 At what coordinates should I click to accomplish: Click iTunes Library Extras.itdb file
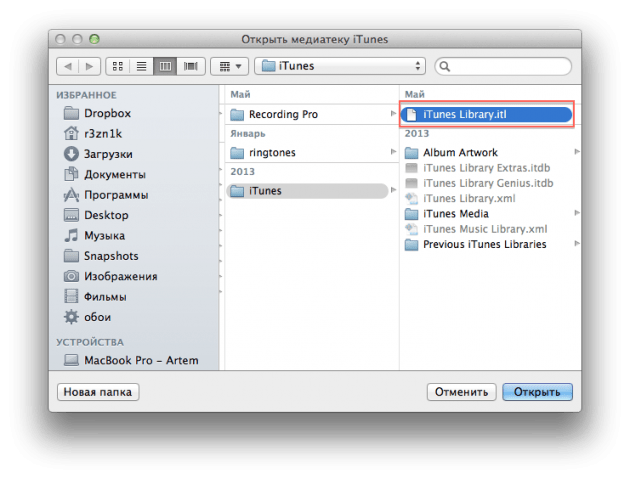(x=487, y=168)
